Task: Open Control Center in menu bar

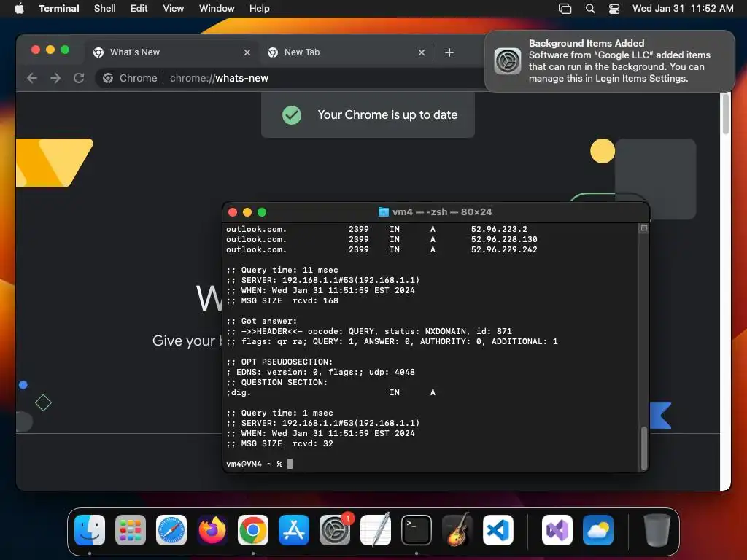Action: pyautogui.click(x=614, y=9)
